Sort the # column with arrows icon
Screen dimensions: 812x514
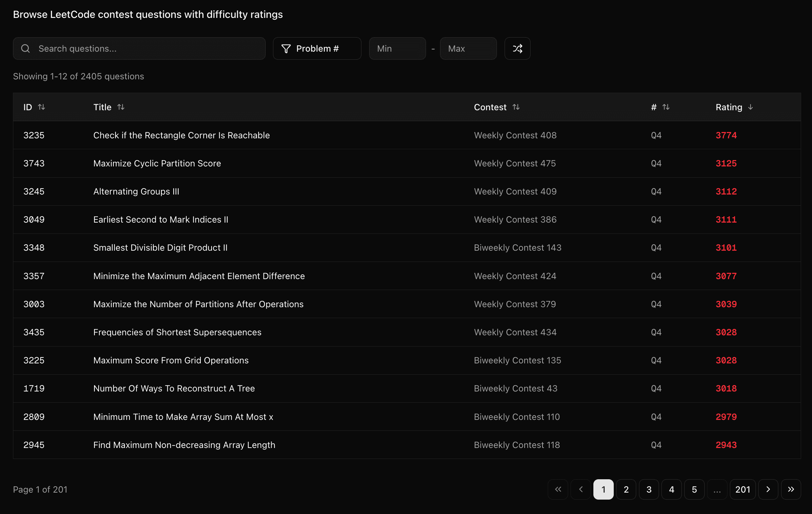click(666, 107)
